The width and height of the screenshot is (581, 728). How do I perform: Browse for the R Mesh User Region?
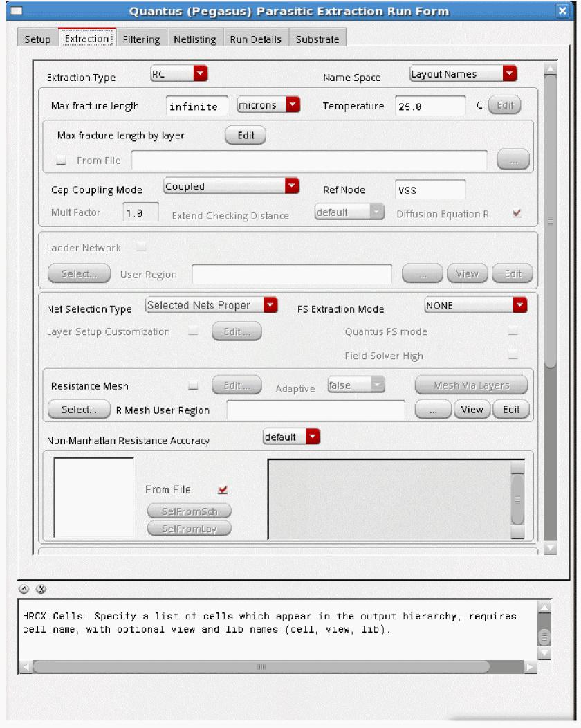pyautogui.click(x=433, y=410)
